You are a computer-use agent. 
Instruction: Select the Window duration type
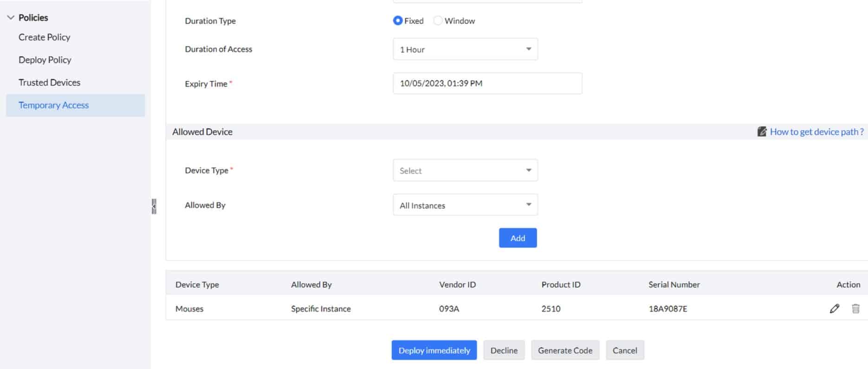pyautogui.click(x=438, y=21)
